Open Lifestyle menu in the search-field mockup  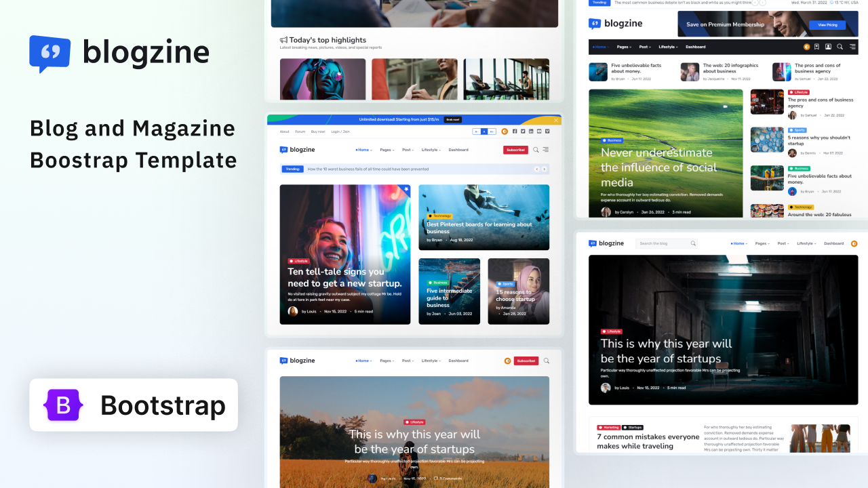[806, 243]
